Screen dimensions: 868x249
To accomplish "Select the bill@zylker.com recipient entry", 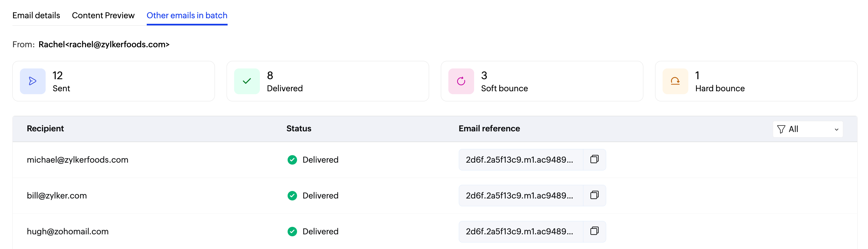I will pos(57,196).
